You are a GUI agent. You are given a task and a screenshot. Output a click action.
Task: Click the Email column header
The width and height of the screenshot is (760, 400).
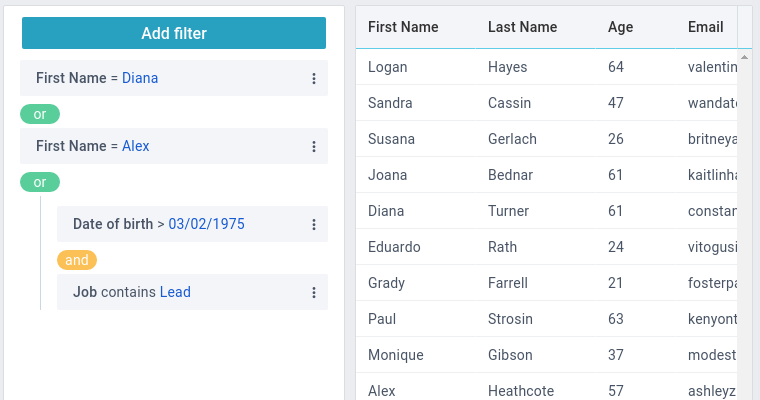705,27
